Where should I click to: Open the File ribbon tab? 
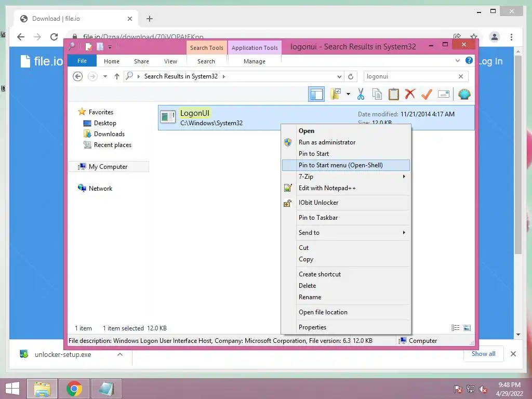82,61
